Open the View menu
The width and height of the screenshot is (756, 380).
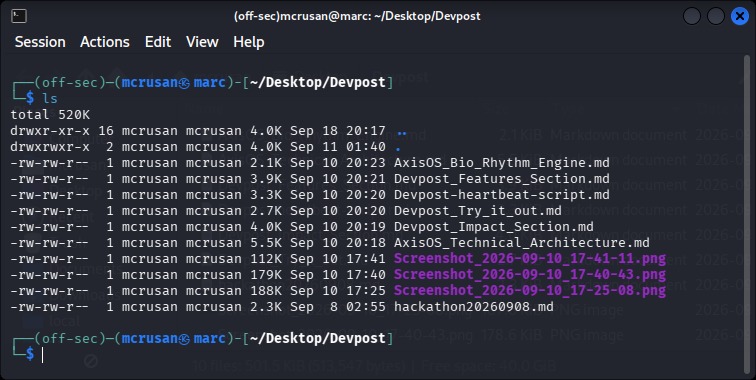pos(202,42)
